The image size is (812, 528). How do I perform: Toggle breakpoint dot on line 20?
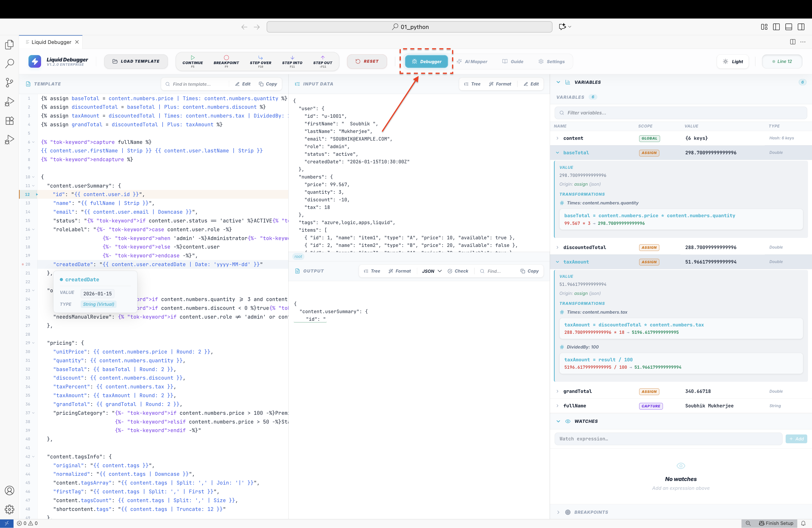pyautogui.click(x=23, y=264)
